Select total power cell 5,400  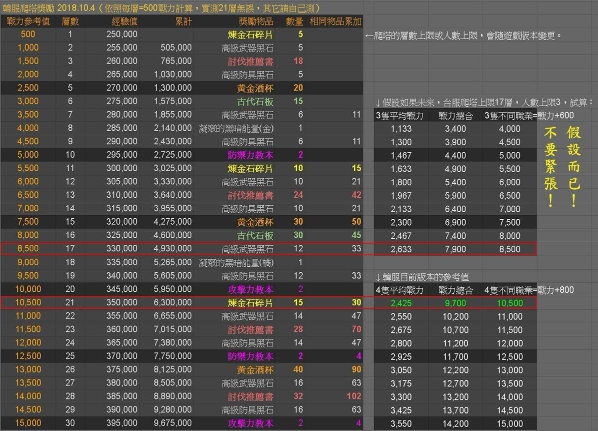pyautogui.click(x=455, y=182)
